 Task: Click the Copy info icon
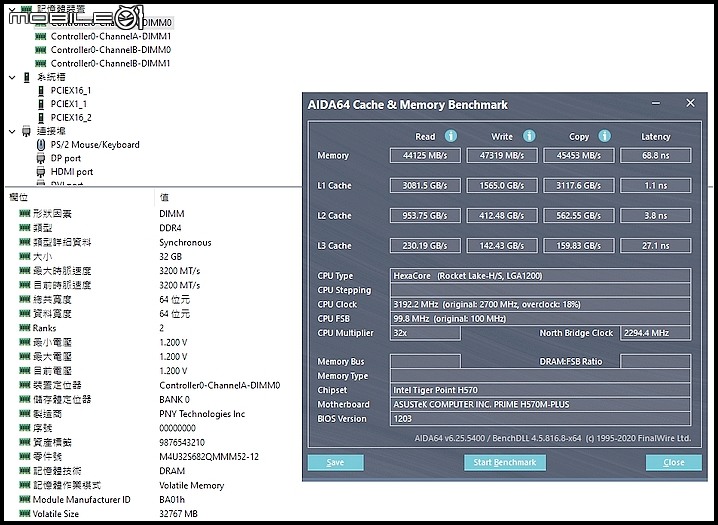click(604, 136)
